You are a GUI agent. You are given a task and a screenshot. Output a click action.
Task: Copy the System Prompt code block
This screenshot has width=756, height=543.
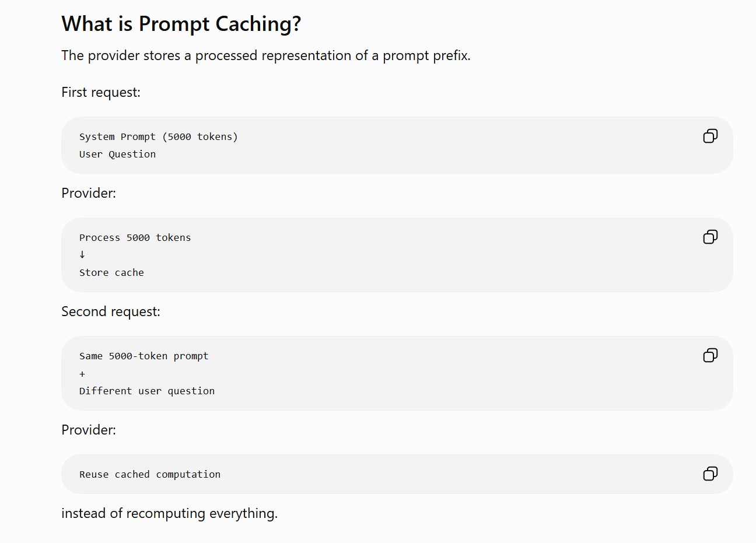(710, 136)
